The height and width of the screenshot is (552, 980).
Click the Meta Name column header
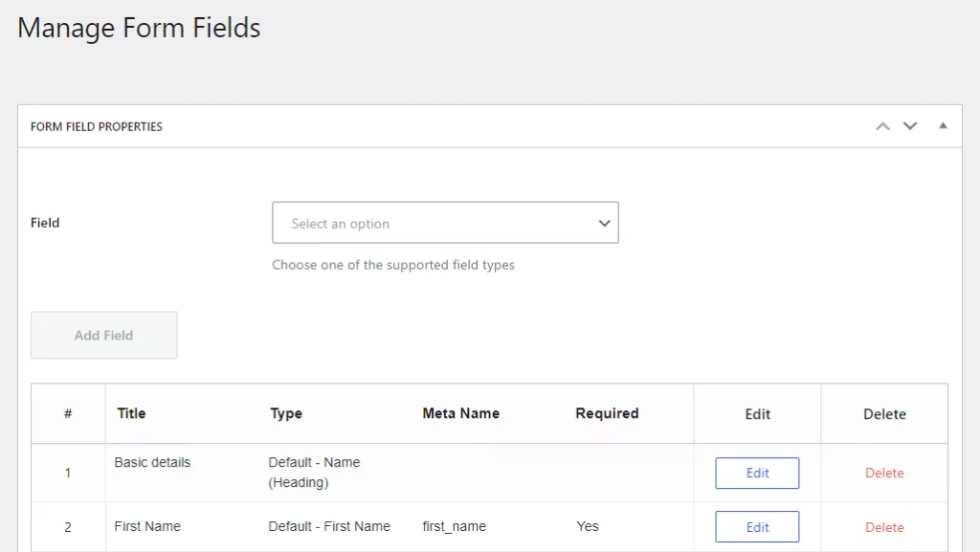point(460,413)
